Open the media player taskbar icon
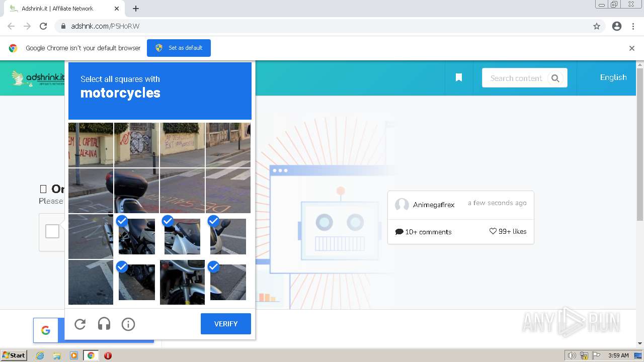 click(x=73, y=355)
